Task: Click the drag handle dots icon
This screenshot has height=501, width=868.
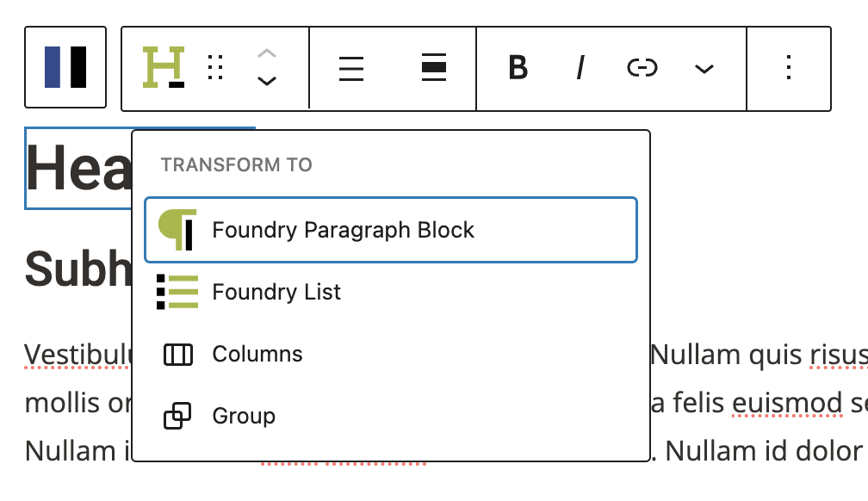Action: [x=216, y=67]
